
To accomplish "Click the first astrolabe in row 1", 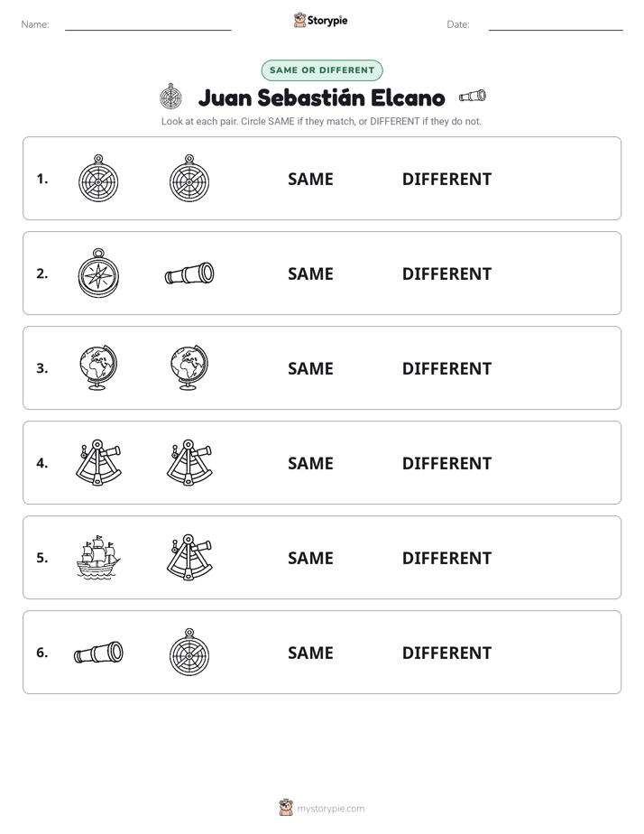I will (98, 178).
